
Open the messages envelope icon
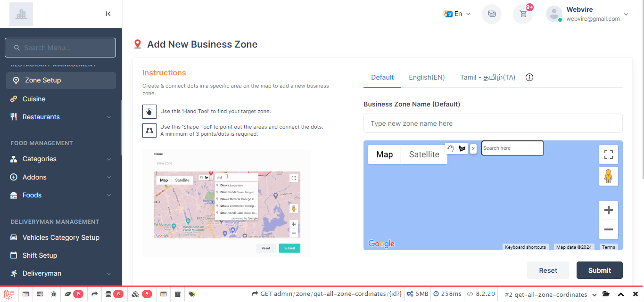(492, 14)
